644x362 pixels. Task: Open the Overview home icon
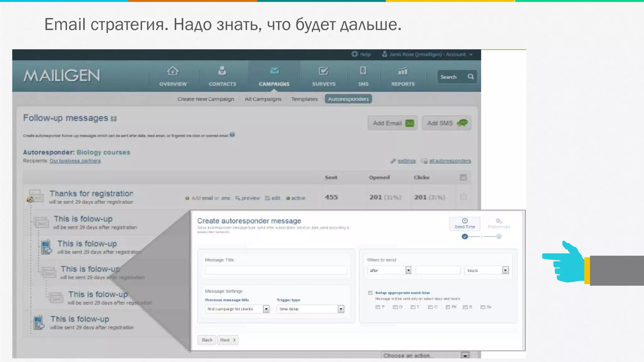coord(173,71)
